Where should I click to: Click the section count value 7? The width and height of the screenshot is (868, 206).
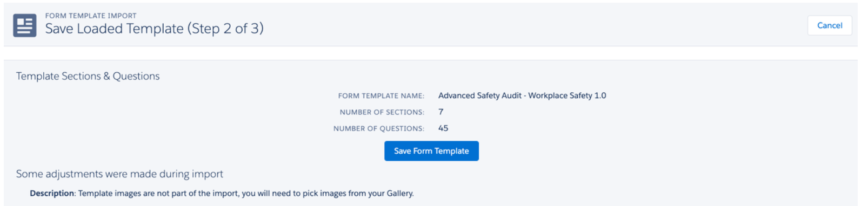pos(441,112)
